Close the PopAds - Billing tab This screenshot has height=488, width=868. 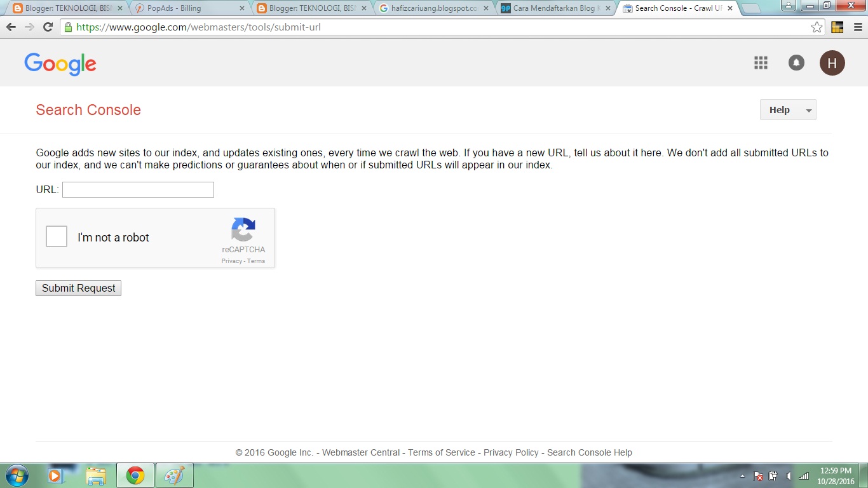pos(241,8)
